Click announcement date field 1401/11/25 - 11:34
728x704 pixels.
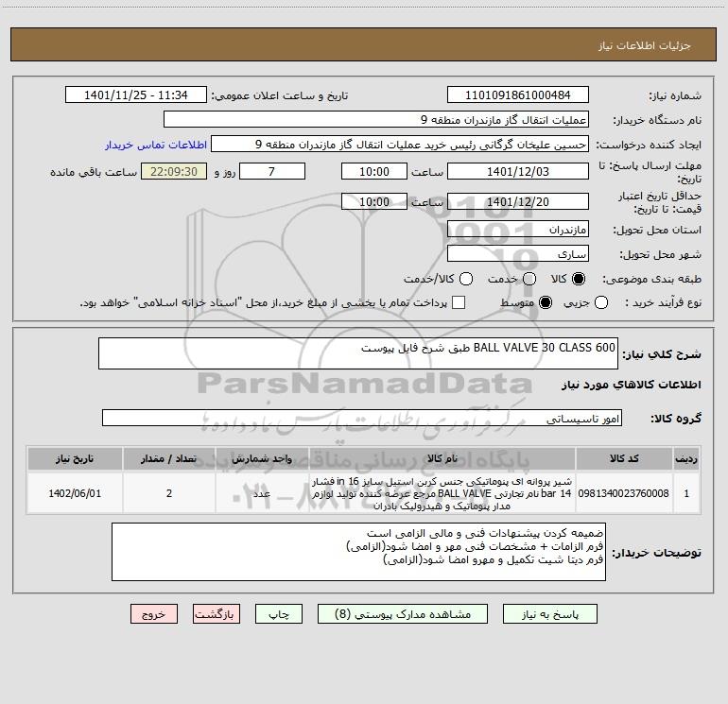point(136,95)
